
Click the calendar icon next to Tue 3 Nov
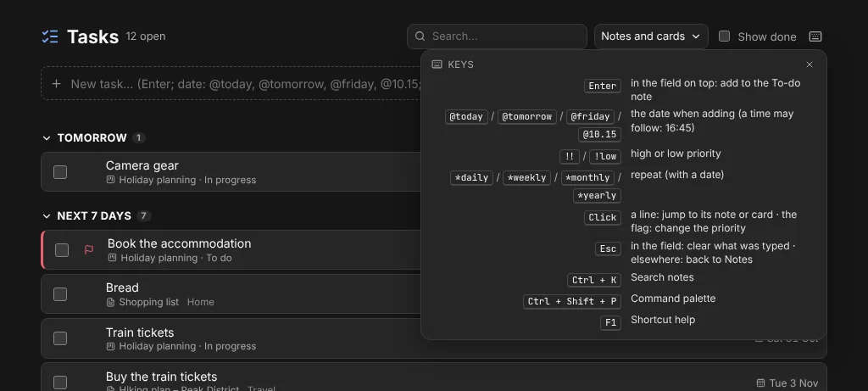(x=760, y=383)
